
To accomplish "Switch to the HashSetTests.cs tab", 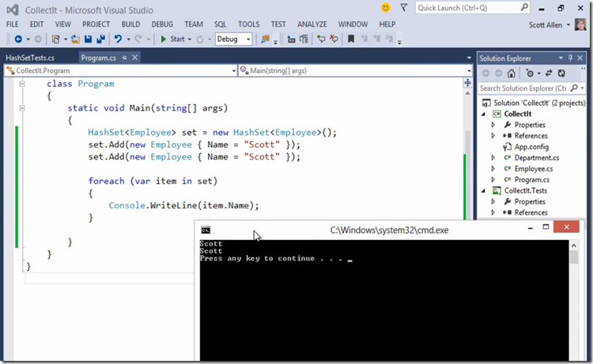I will pos(30,58).
